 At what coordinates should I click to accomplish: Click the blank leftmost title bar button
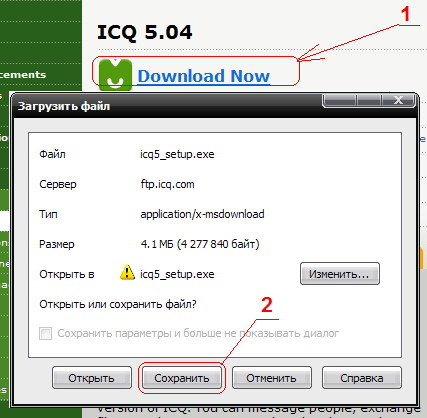click(339, 100)
